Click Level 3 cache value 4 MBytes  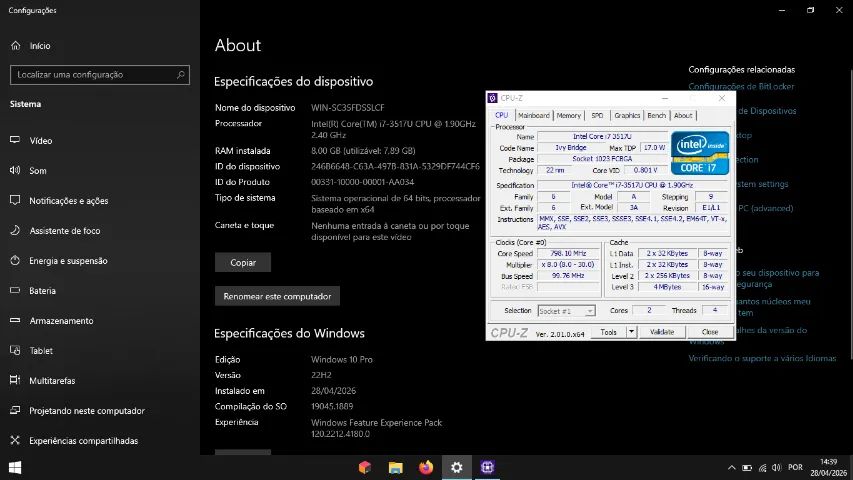point(667,287)
